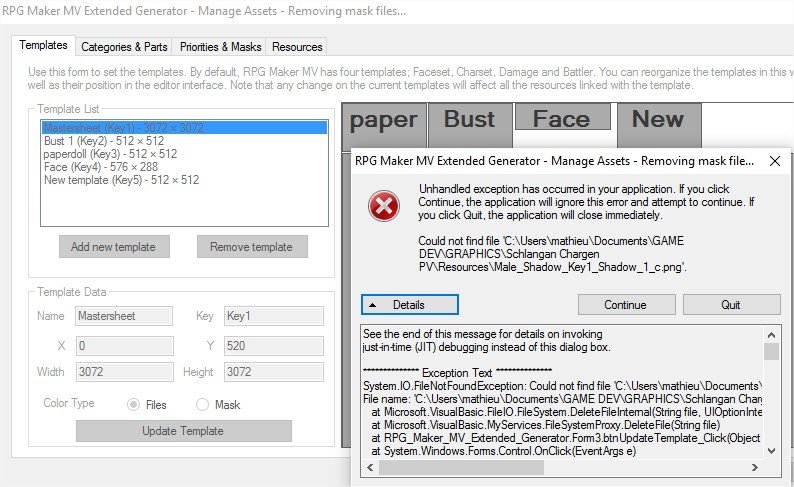Switch to the Templates tab
Image resolution: width=794 pixels, height=487 pixels.
point(44,45)
